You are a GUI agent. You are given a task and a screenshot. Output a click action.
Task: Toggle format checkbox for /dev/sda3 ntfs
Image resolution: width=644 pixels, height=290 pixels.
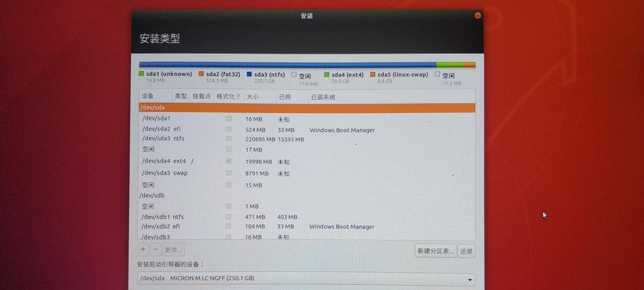tap(229, 139)
